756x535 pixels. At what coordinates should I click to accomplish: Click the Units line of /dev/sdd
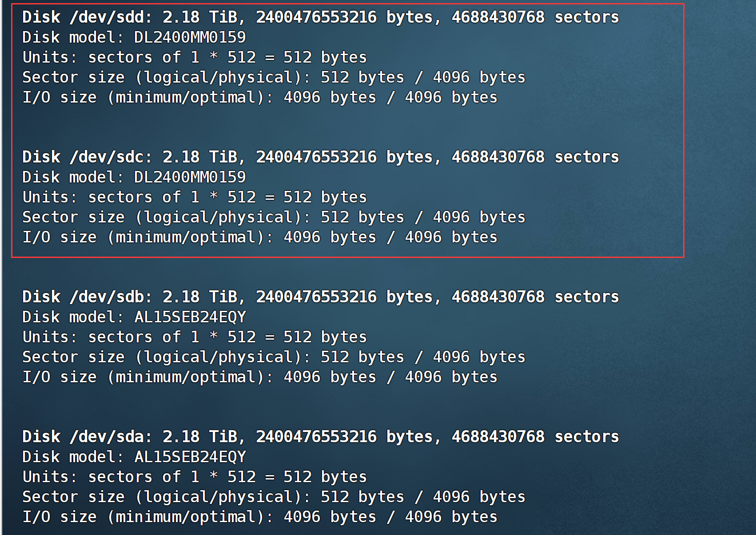click(x=195, y=57)
